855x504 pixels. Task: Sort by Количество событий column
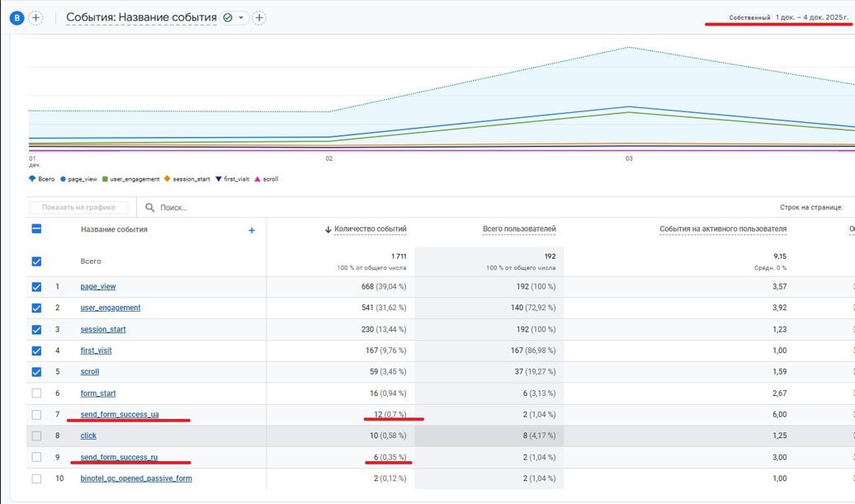point(371,228)
